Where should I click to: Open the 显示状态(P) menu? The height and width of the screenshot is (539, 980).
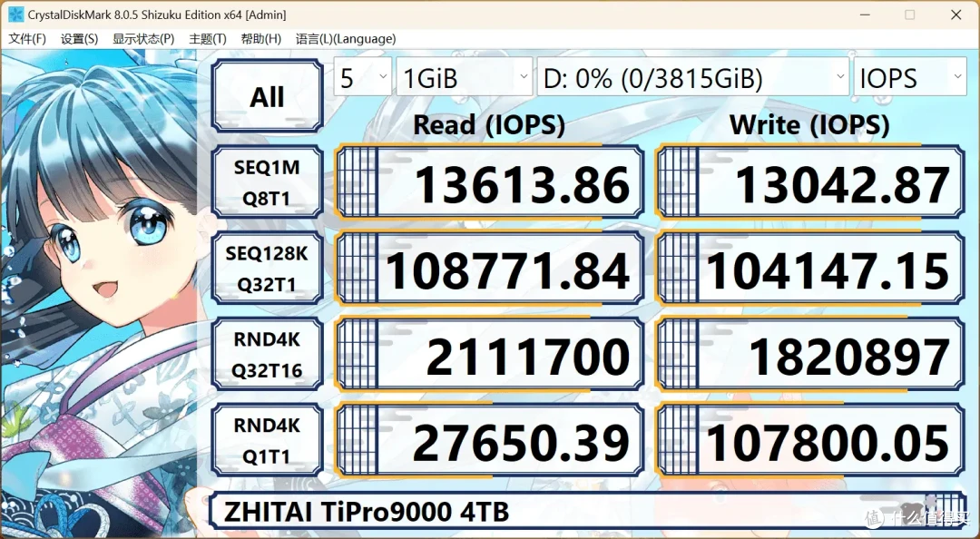tap(143, 39)
